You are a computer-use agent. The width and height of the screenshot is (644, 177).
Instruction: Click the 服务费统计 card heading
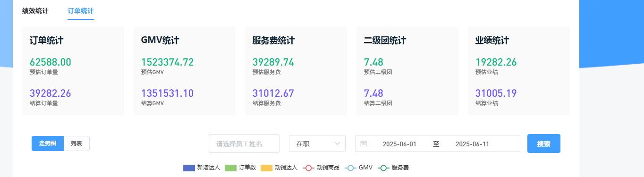click(x=273, y=41)
